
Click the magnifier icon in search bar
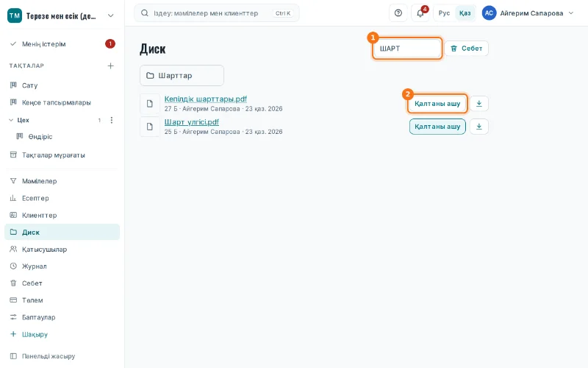pos(144,13)
